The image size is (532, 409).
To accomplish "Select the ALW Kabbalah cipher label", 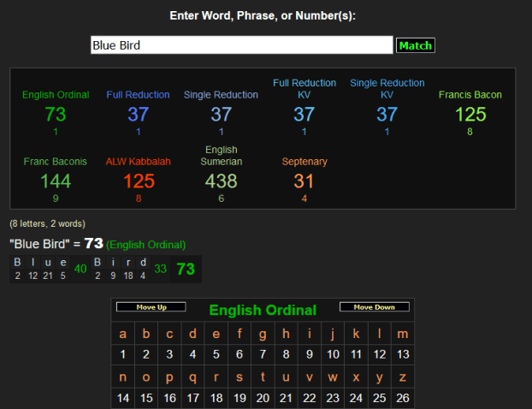I will [x=139, y=162].
